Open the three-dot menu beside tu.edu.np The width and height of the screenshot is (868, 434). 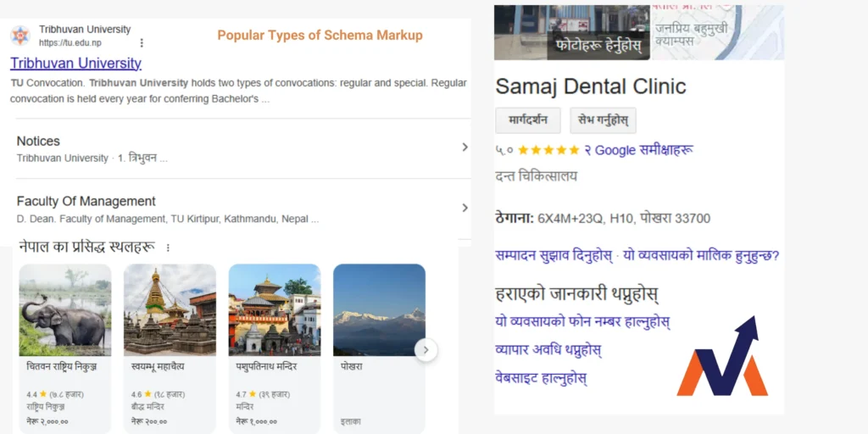pyautogui.click(x=142, y=42)
